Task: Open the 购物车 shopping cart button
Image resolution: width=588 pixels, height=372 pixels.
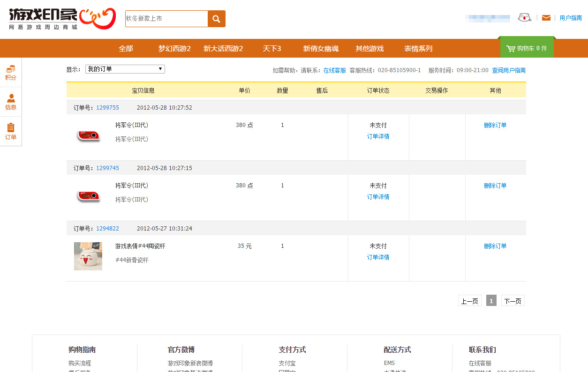Action: (x=527, y=48)
